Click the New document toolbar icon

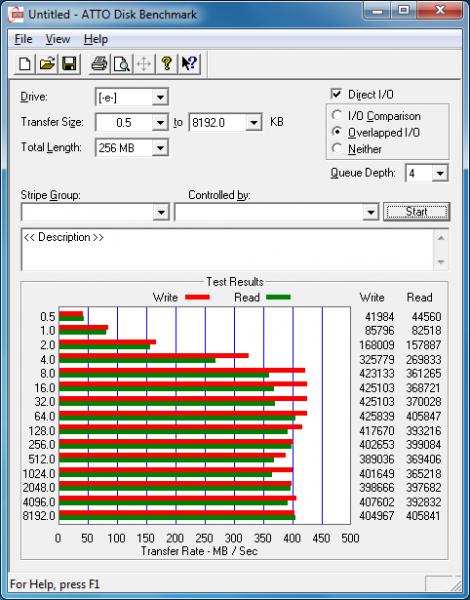pos(25,64)
